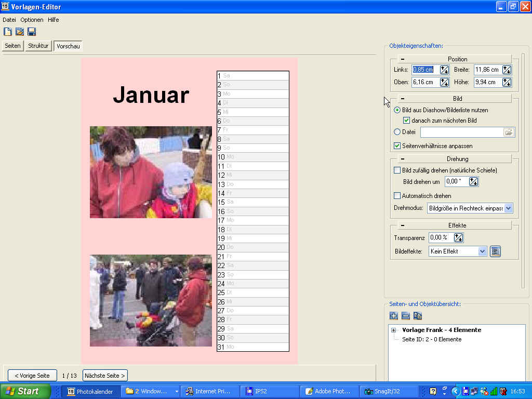Click the Open folder toolbar icon
Screen dimensions: 532x399
[20, 32]
